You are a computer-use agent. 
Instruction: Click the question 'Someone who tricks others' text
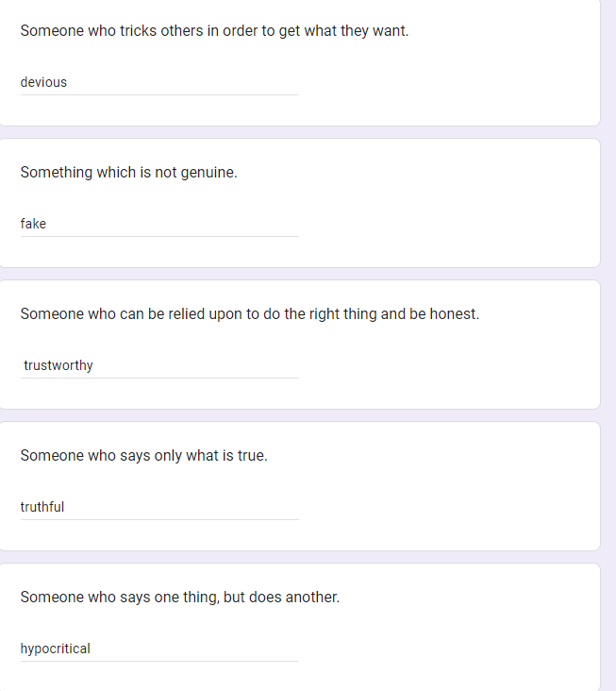point(214,30)
